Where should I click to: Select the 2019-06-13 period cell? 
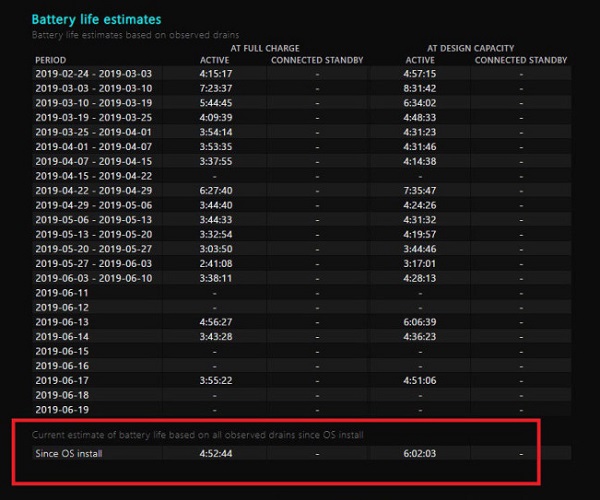62,321
